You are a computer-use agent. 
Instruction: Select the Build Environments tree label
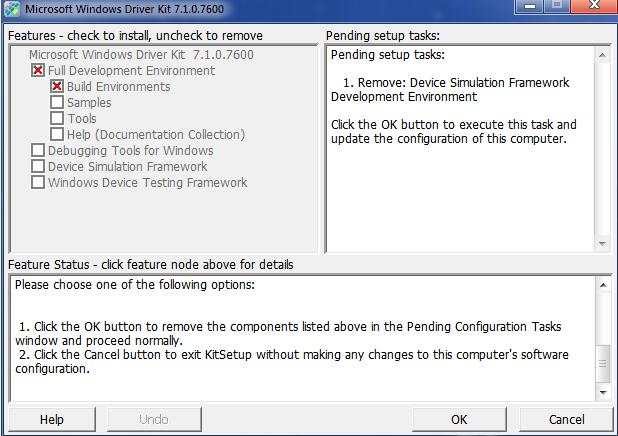(118, 87)
